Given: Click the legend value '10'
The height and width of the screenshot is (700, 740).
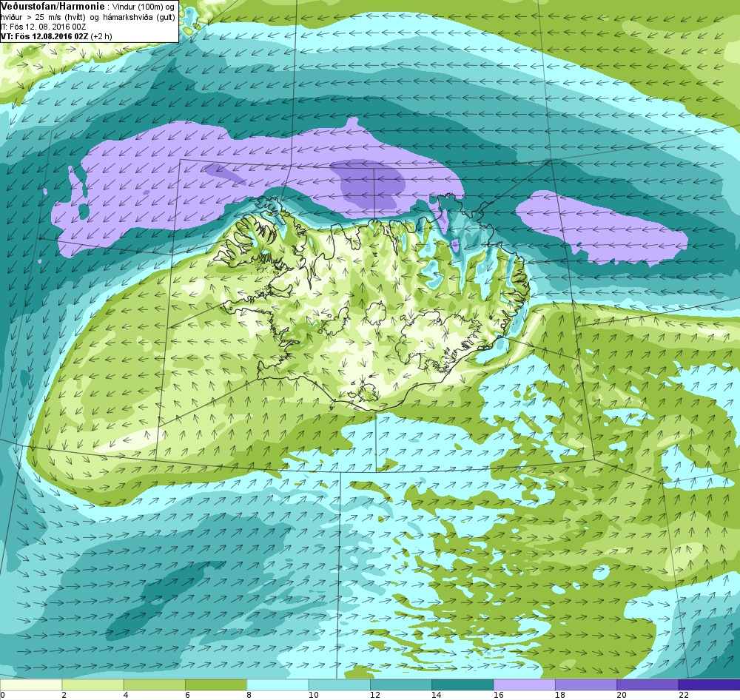Looking at the screenshot, I should [313, 695].
